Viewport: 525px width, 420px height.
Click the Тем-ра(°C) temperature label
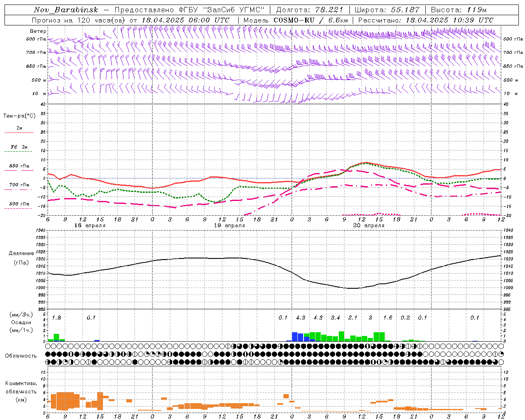click(19, 116)
